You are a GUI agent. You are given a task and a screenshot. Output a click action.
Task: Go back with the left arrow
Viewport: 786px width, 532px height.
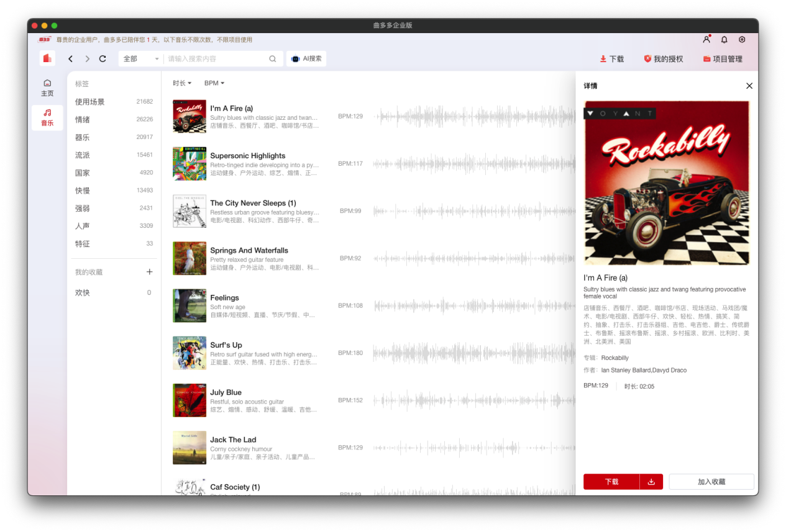coord(70,59)
